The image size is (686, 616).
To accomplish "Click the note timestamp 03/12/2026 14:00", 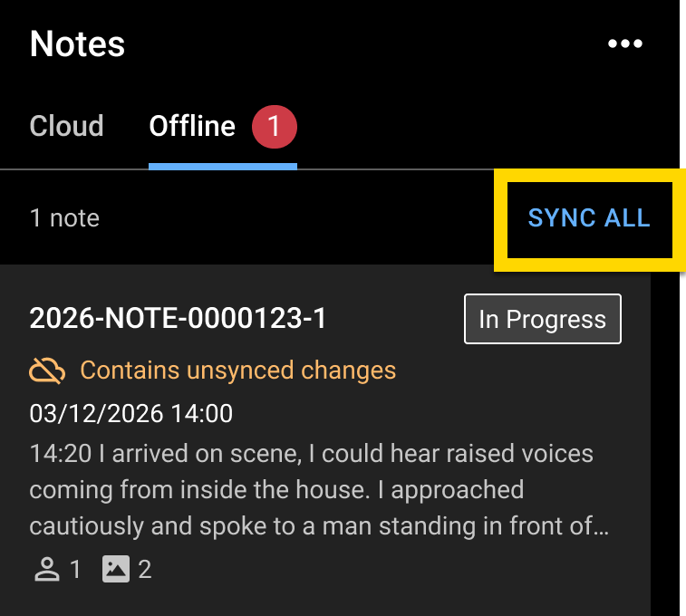I will (130, 414).
